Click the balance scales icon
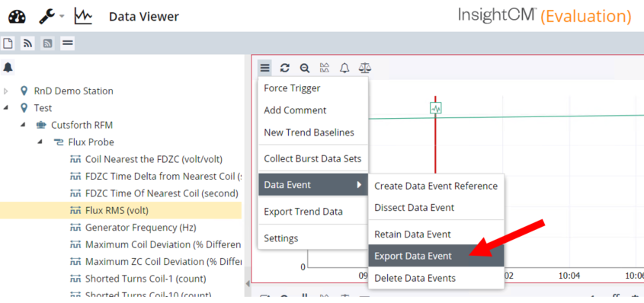Screen dimensions: 644x303 pos(365,68)
